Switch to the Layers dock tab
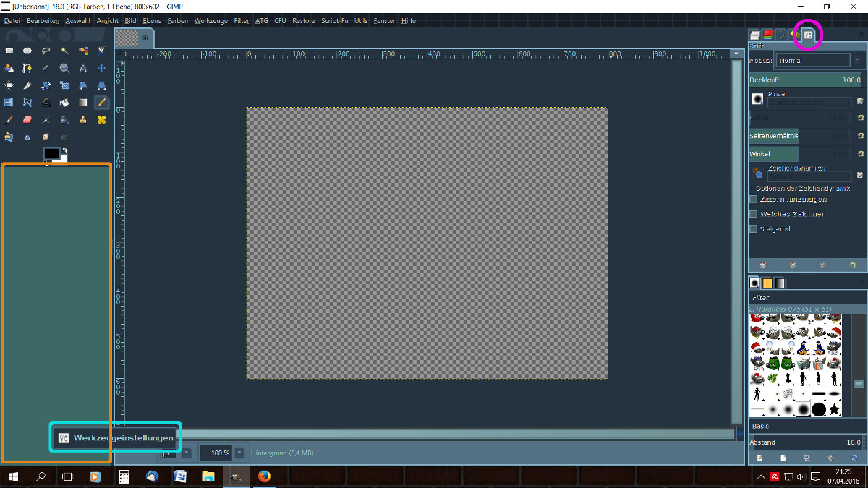The image size is (868, 488). (754, 35)
